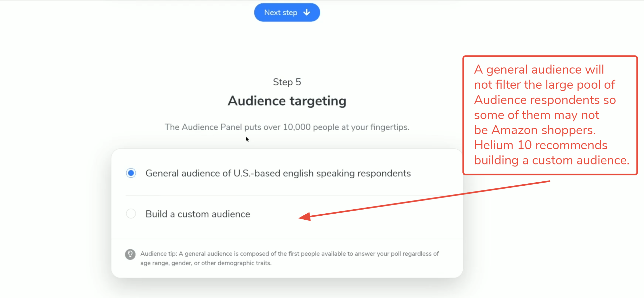Click the Audience Panel description sentence
The height and width of the screenshot is (298, 644).
pyautogui.click(x=287, y=127)
